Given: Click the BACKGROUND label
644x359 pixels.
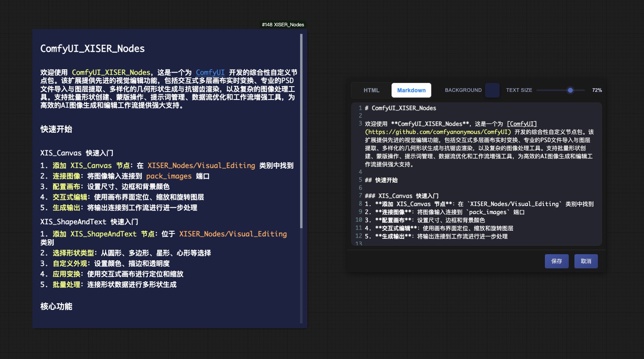Looking at the screenshot, I should coord(463,90).
